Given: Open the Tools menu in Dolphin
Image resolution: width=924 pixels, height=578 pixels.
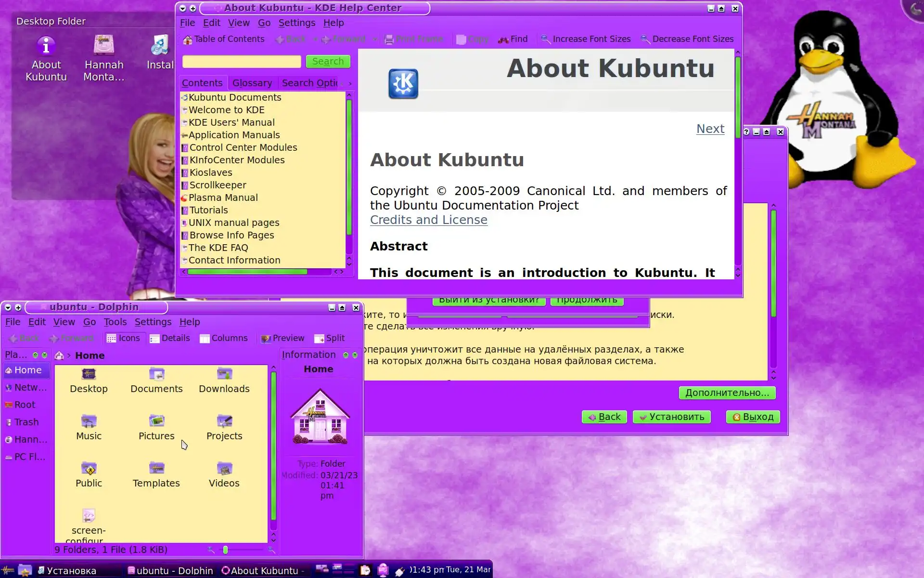Looking at the screenshot, I should [x=115, y=322].
